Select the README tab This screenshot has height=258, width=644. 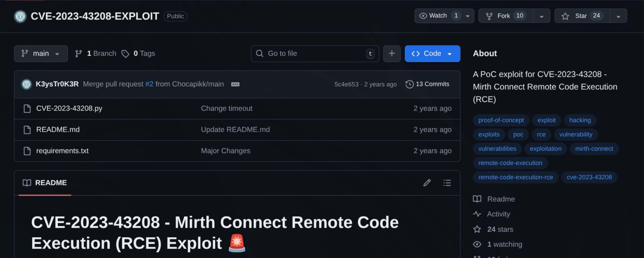45,183
